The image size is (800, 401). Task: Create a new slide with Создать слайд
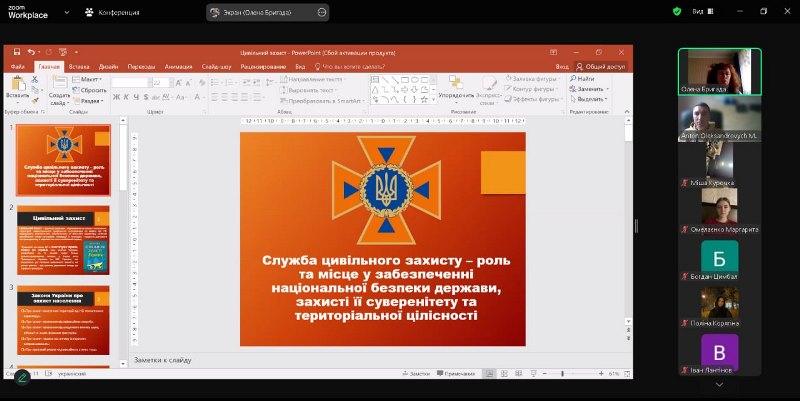[60, 91]
